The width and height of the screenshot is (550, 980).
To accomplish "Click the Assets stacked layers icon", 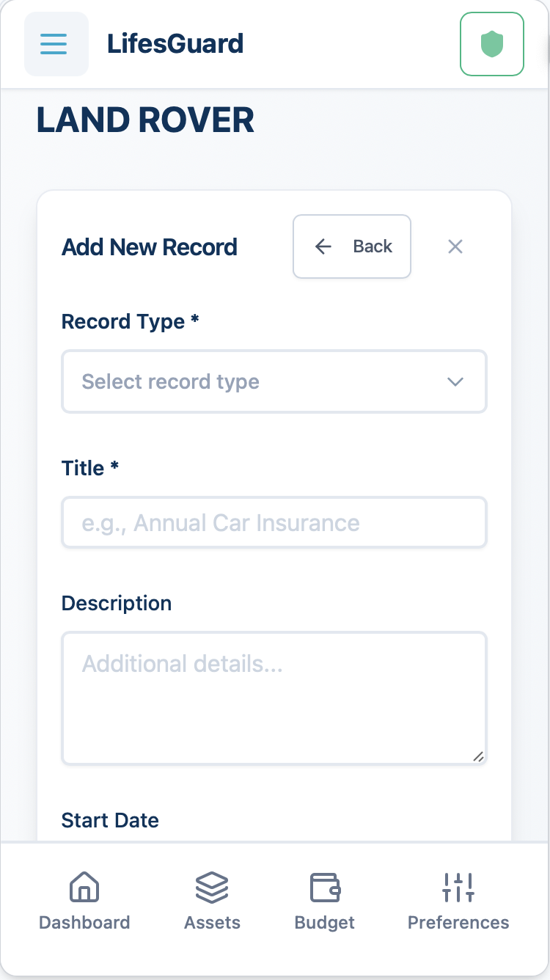I will 212,887.
